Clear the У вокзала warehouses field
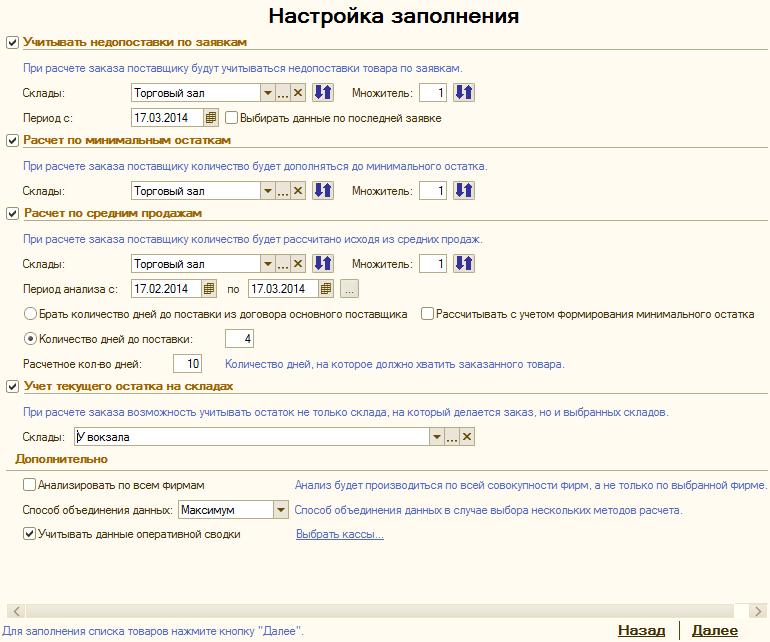Viewport: 770px width, 642px height. point(467,437)
